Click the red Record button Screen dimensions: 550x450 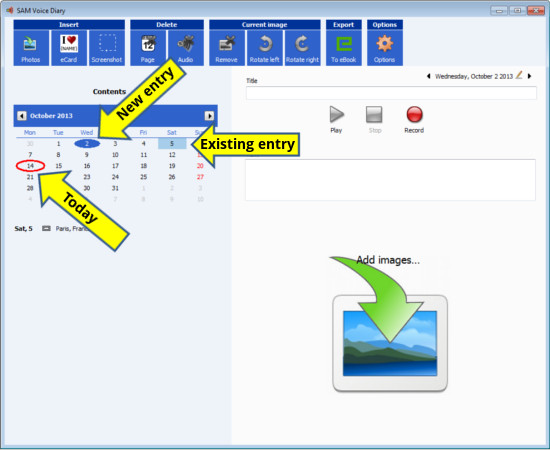(414, 119)
